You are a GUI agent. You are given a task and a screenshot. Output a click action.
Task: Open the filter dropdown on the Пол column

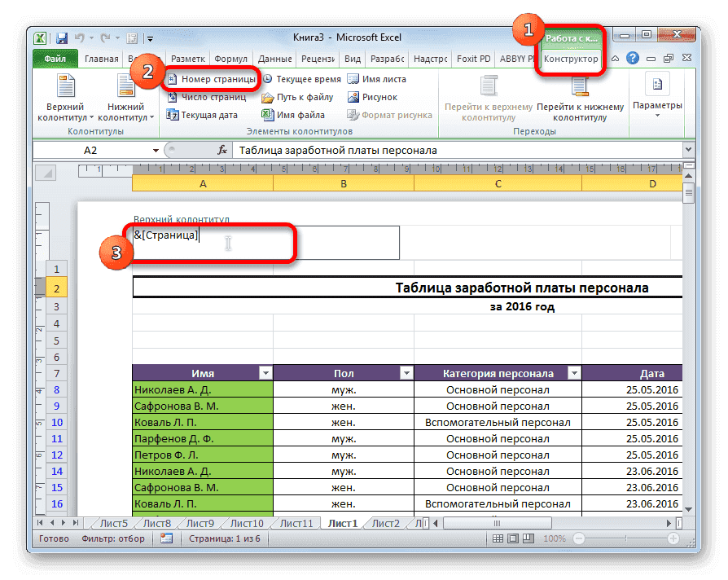click(x=407, y=372)
